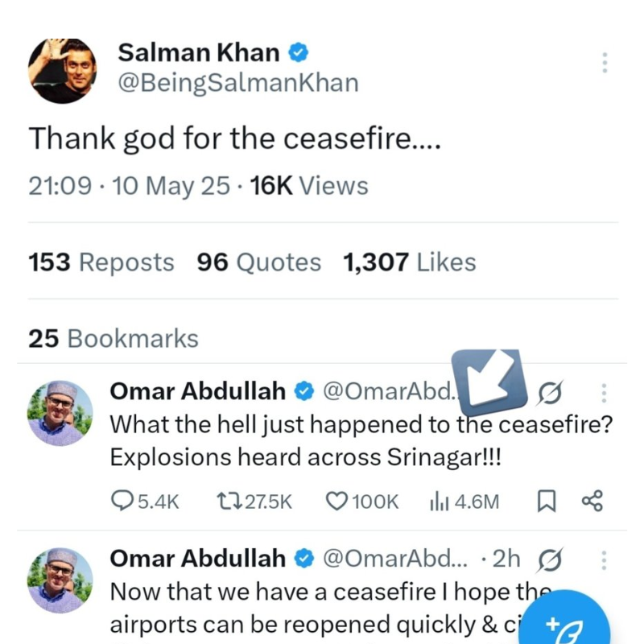View the 153 Reposts list
The height and width of the screenshot is (644, 644).
coord(101,262)
